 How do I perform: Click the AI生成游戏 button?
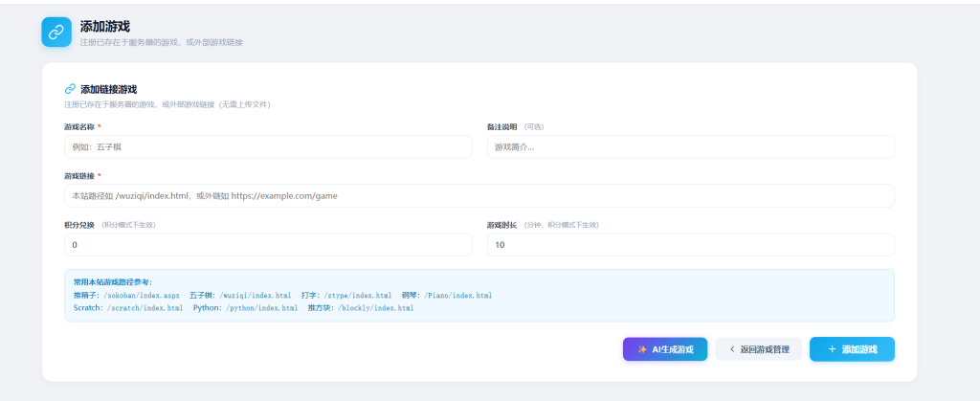665,349
